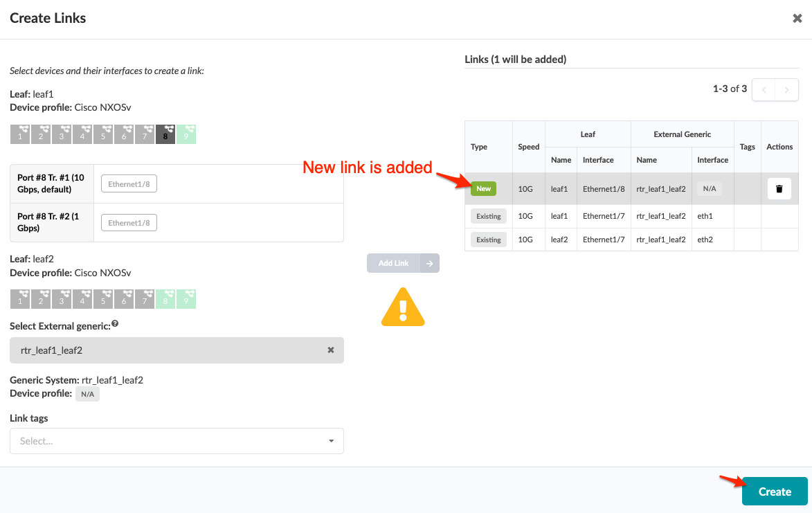Toggle Ethernet1/8 for Port #8 Tr. #2

[129, 223]
